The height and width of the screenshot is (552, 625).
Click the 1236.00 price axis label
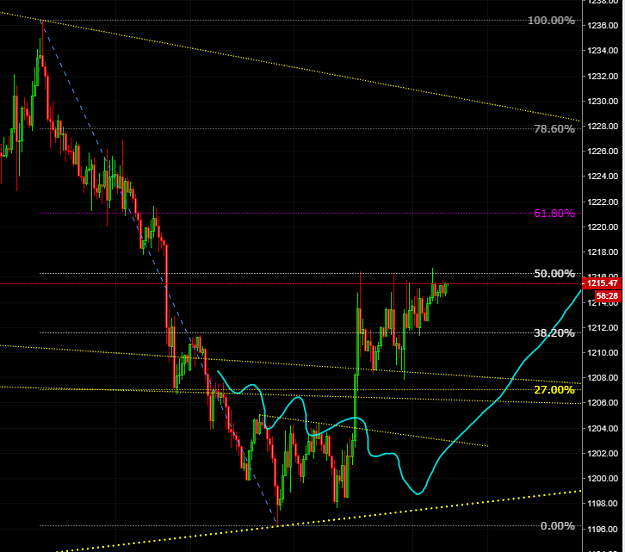point(602,26)
